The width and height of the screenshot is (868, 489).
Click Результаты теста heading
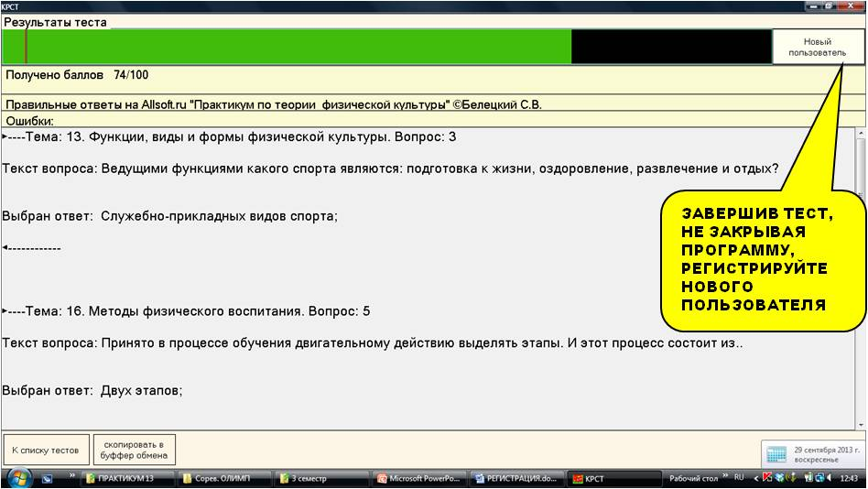click(55, 23)
